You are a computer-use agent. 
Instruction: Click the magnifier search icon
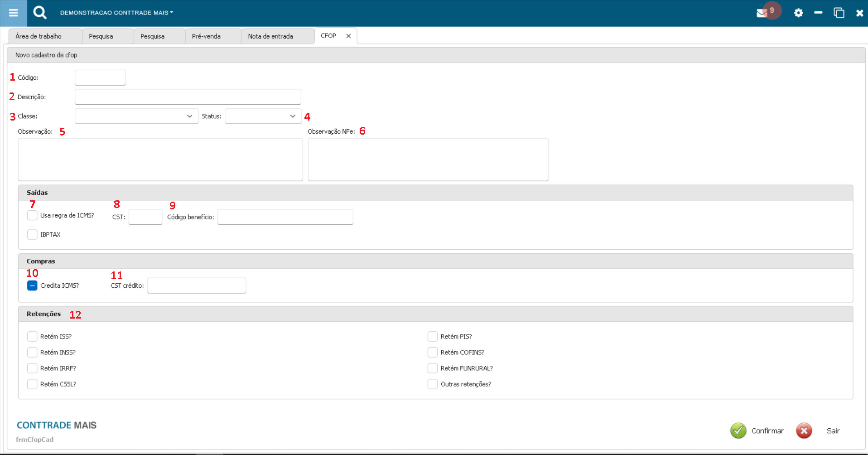40,13
